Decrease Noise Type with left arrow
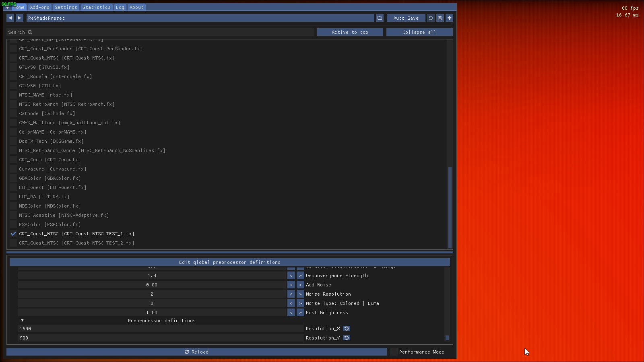The width and height of the screenshot is (644, 362). click(x=291, y=303)
